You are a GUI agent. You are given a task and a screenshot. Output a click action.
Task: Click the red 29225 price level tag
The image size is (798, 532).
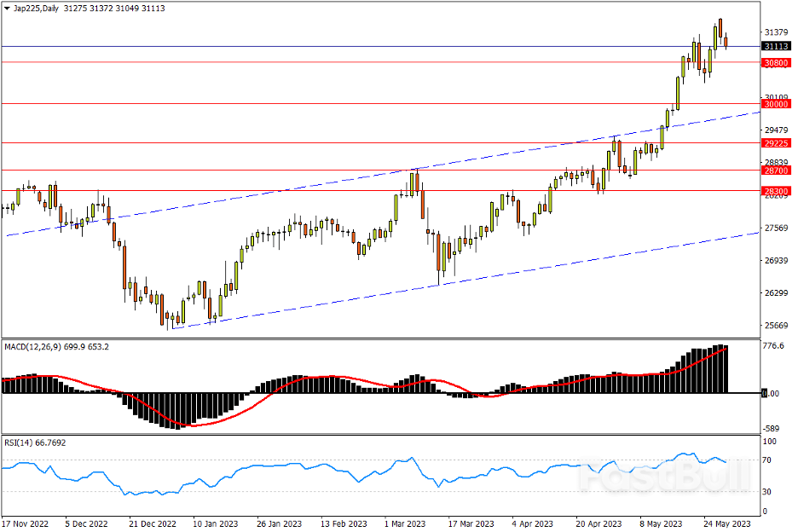[x=775, y=143]
